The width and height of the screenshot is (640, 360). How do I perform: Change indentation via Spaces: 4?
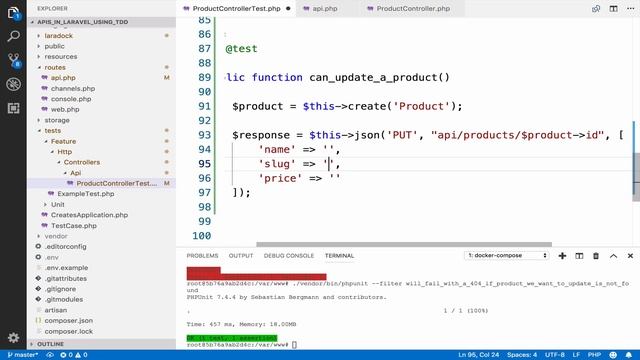coord(522,355)
